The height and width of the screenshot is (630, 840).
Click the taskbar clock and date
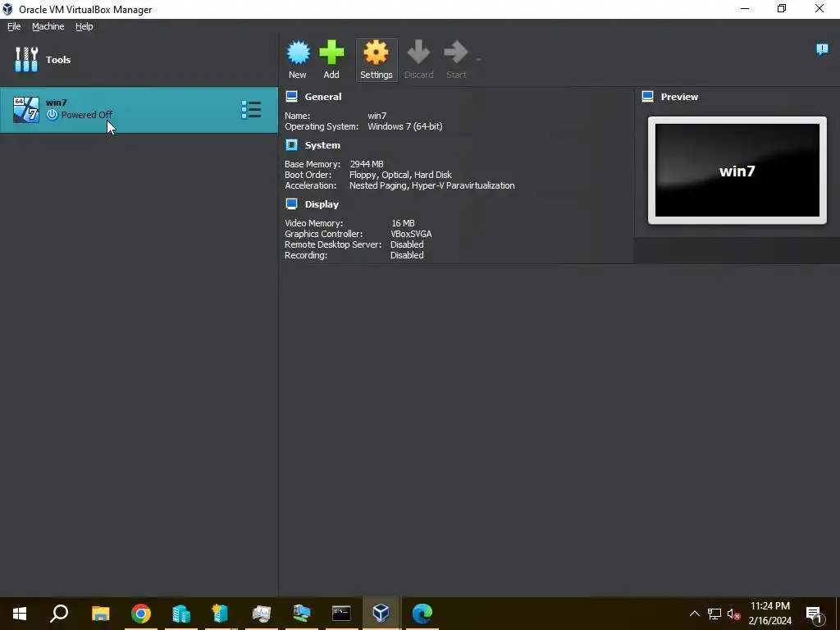tap(769, 614)
